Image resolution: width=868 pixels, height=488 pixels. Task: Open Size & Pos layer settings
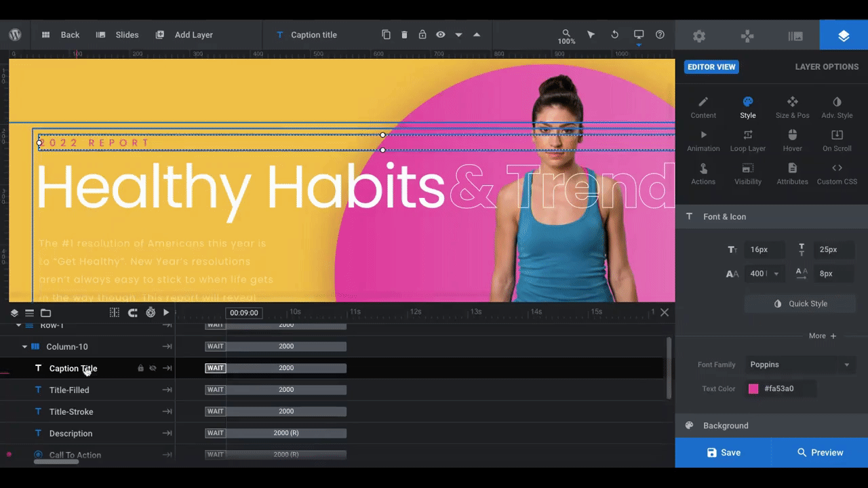[x=792, y=107]
